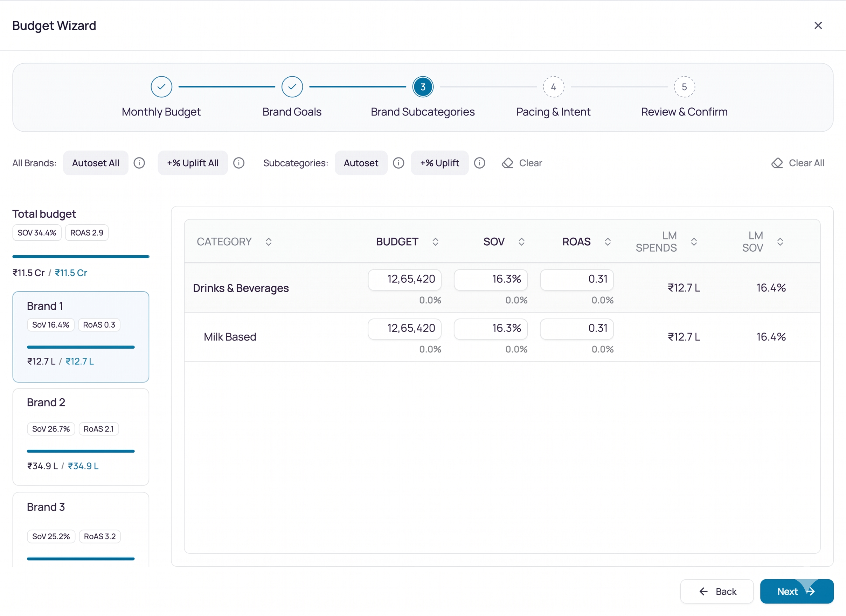Sort by LM SPENDS column arrows
846x616 pixels.
694,241
